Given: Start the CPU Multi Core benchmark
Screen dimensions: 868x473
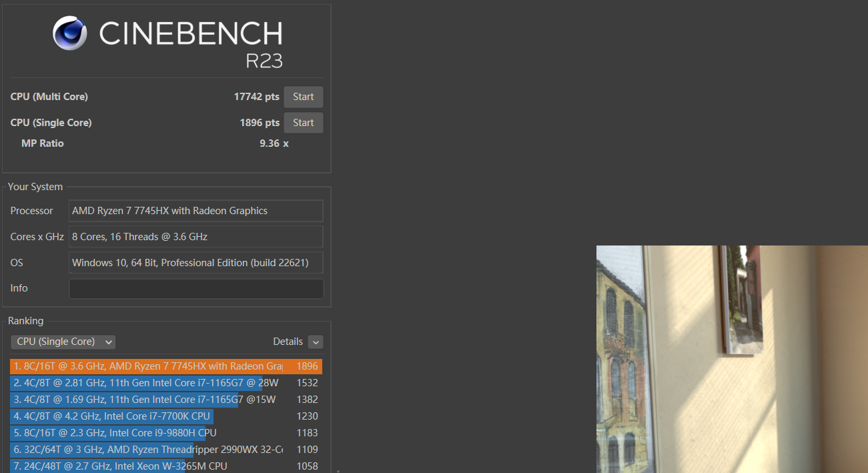Looking at the screenshot, I should (x=304, y=97).
